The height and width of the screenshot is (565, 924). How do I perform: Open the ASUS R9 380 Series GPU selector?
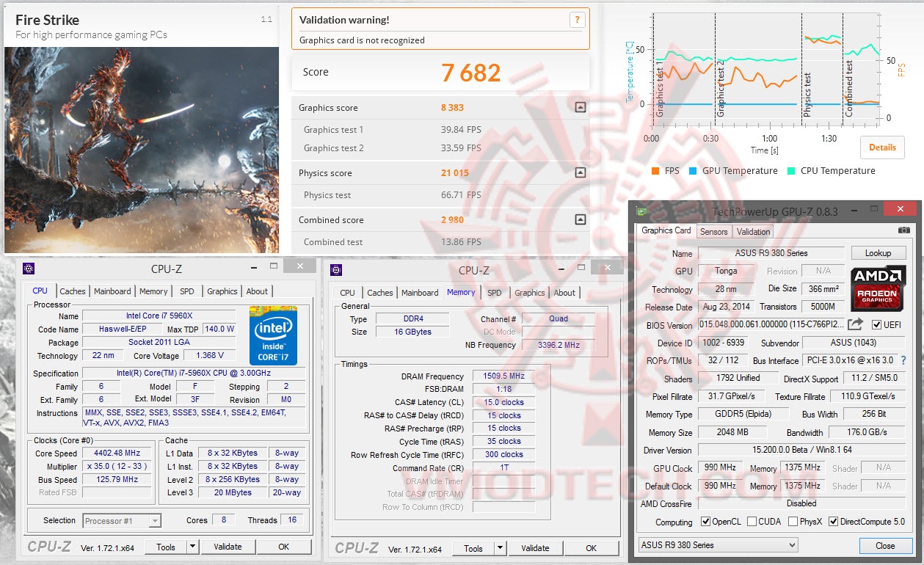718,545
